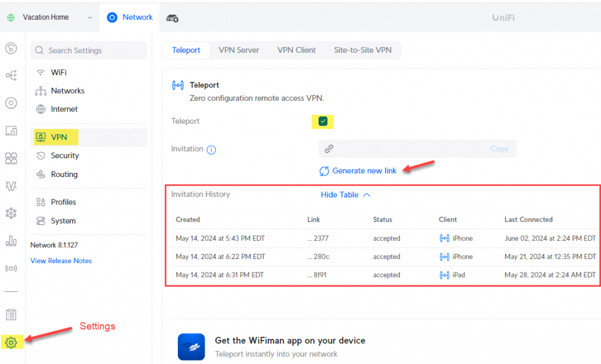Click View Release Notes

coord(60,261)
